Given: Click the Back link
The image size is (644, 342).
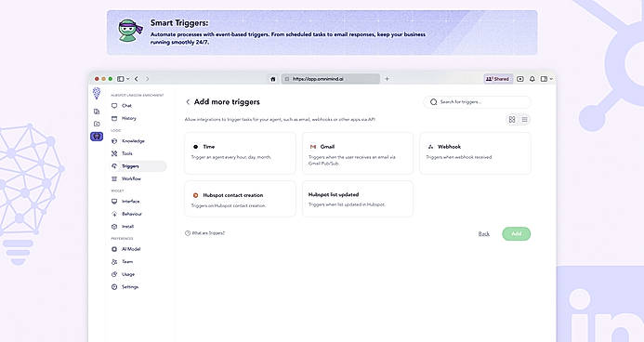Looking at the screenshot, I should coord(484,233).
